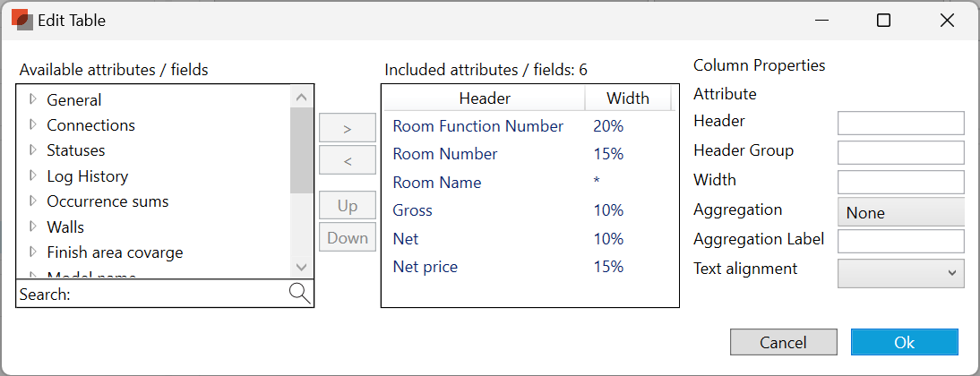The image size is (980, 376).
Task: Confirm with the Ok button
Action: pos(904,342)
